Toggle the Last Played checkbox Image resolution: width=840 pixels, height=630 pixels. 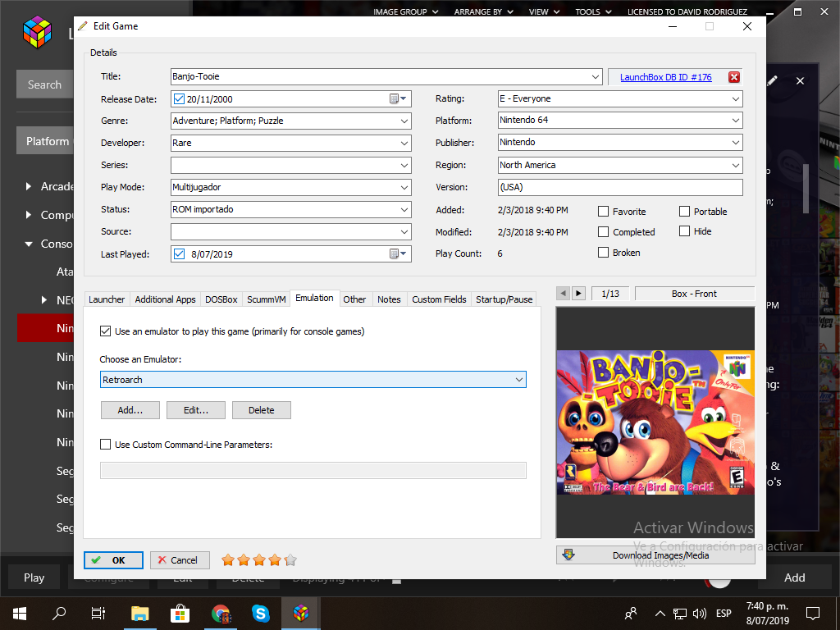(179, 253)
